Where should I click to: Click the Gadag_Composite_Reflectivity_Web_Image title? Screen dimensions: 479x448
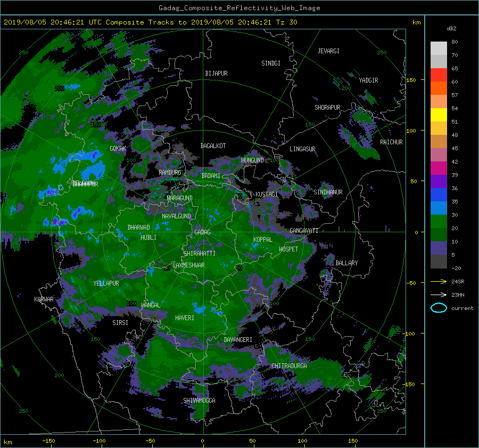(239, 8)
